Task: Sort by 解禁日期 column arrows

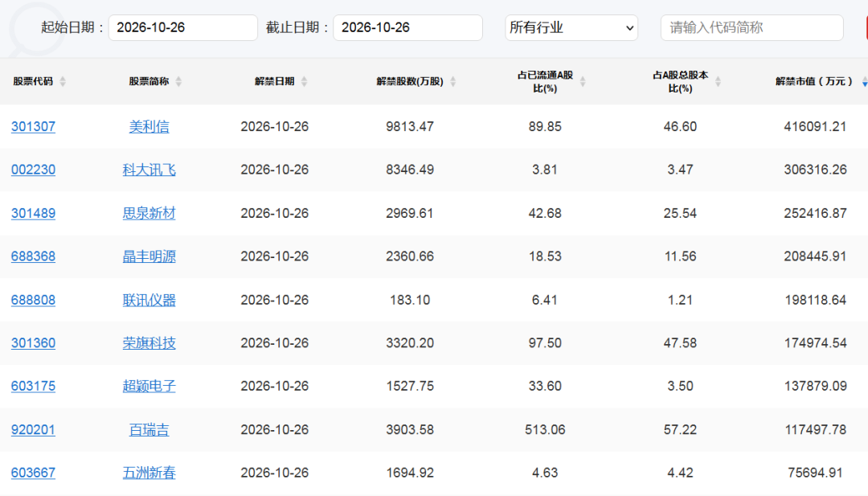Action: pos(304,81)
